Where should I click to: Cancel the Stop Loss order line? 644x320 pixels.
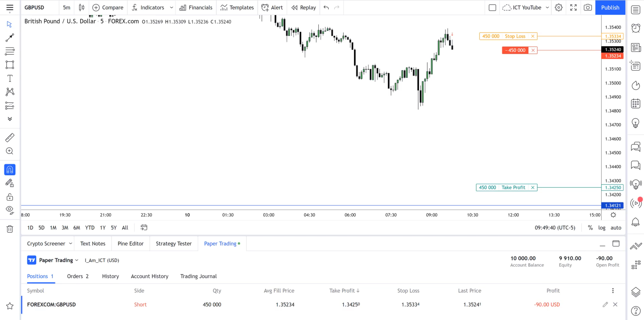coord(533,36)
